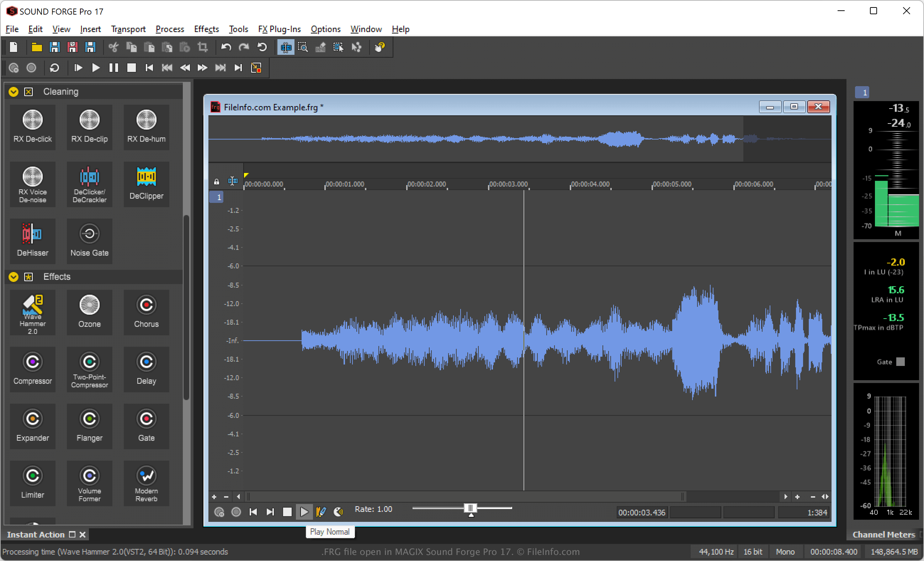Open the Process menu
This screenshot has width=924, height=561.
170,29
